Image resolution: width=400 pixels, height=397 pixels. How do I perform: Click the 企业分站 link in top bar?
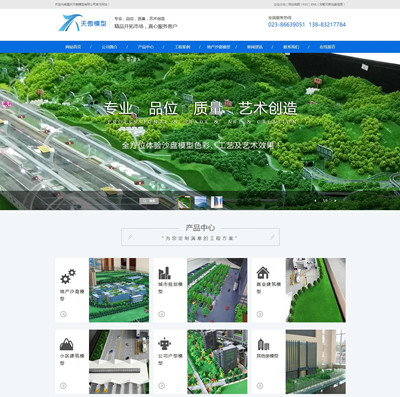click(279, 4)
